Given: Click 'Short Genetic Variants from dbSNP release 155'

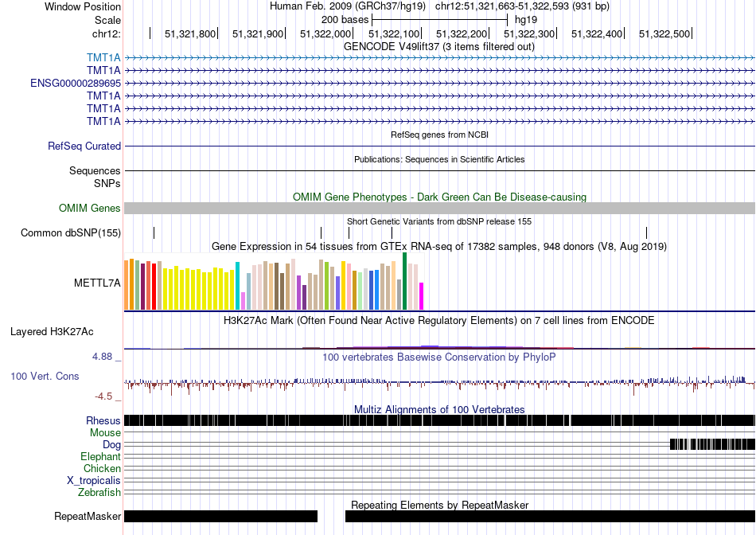Looking at the screenshot, I should (439, 221).
